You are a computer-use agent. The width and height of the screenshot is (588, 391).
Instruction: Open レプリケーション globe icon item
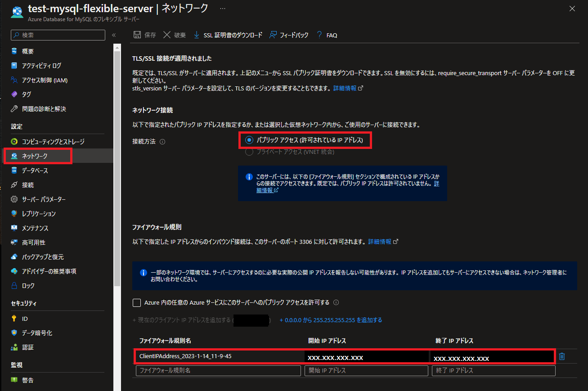[x=14, y=214]
